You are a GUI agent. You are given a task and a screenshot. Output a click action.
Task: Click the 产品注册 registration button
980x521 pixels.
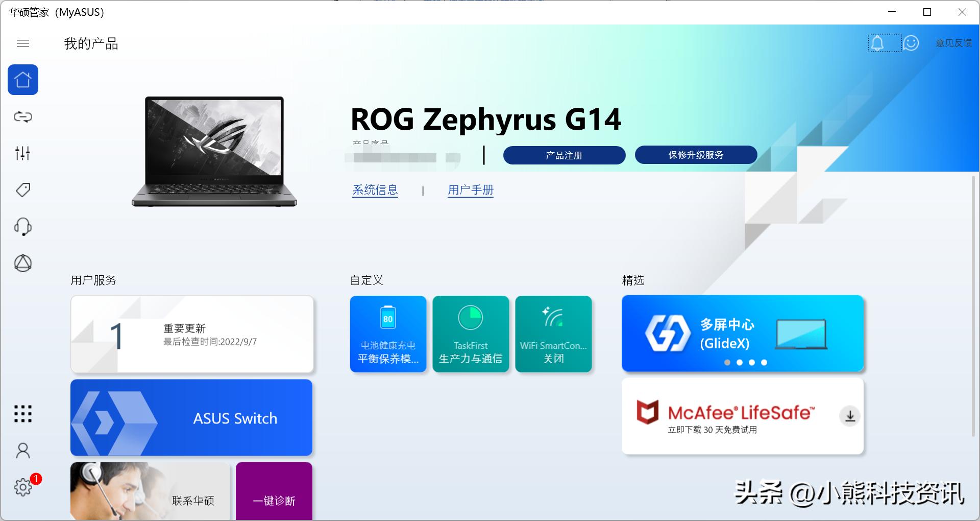pos(564,155)
